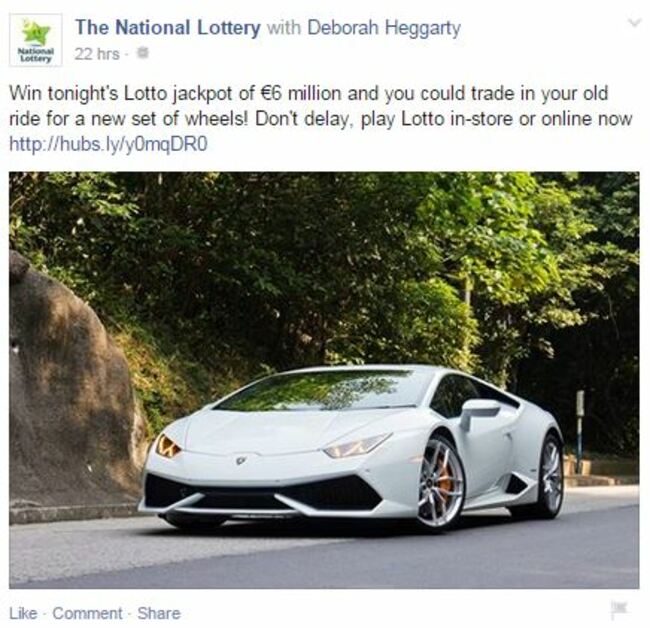Screen dimensions: 650x628
Task: Click Comment under the car photo
Action: pyautogui.click(x=87, y=613)
